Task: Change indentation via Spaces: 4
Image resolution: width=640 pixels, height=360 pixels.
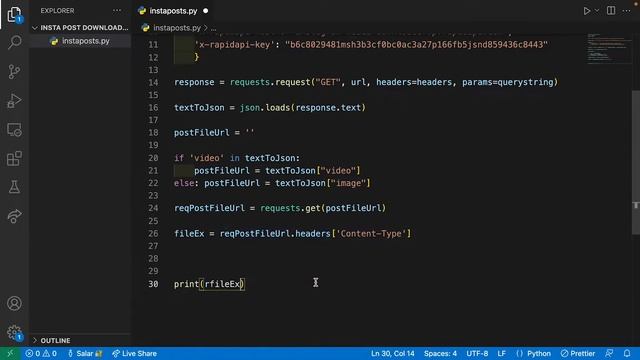Action: click(x=440, y=353)
